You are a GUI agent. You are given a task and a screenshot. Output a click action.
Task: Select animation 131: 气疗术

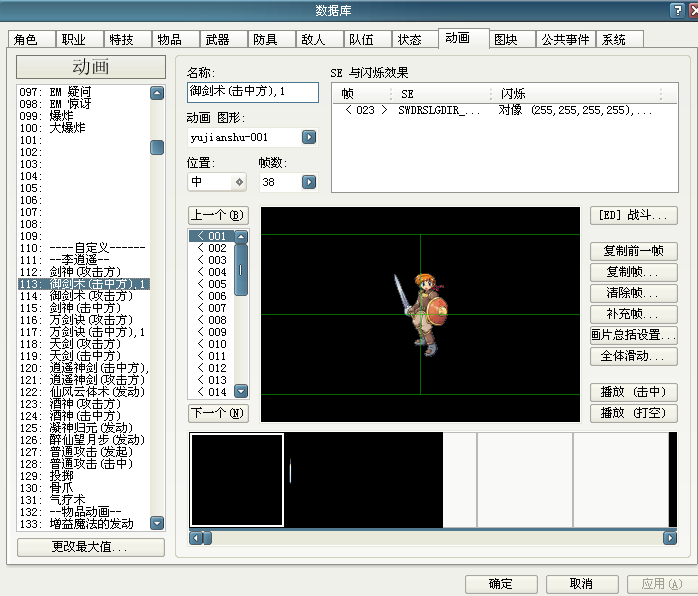pos(84,500)
